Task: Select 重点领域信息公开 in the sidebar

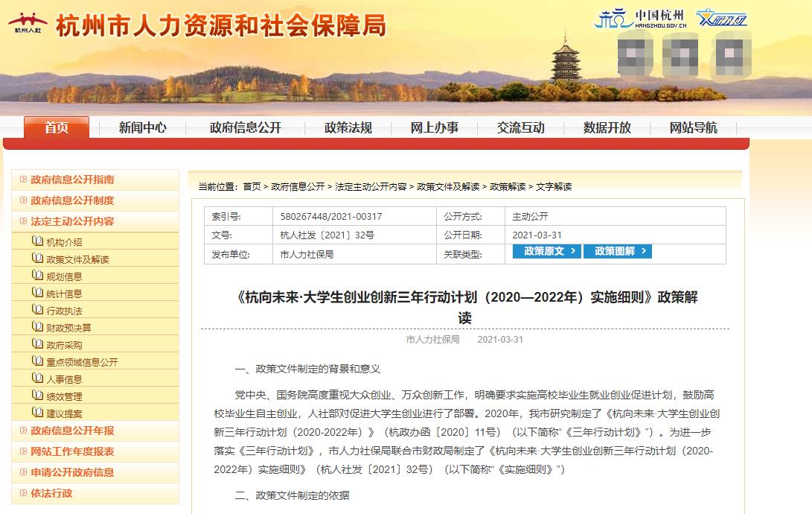Action: tap(82, 362)
